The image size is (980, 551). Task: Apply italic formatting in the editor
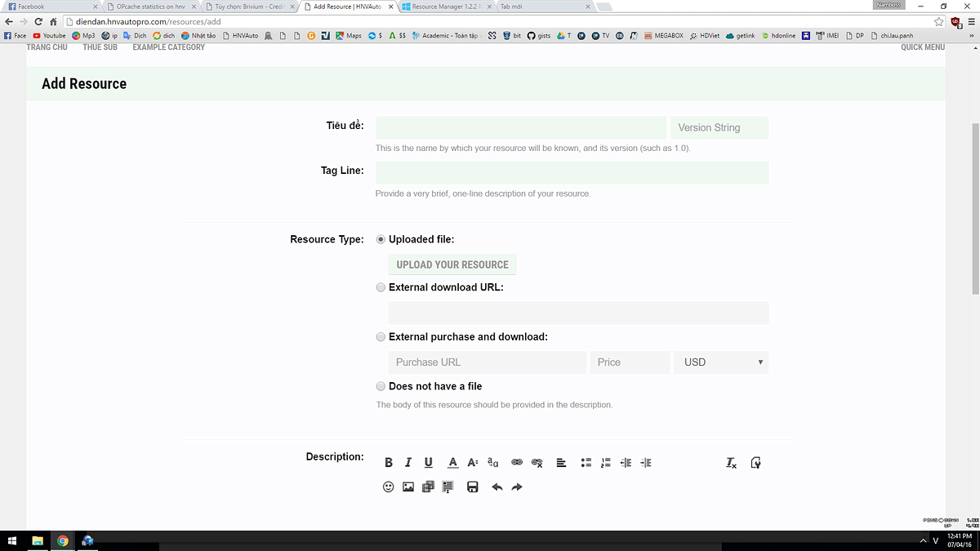[408, 463]
